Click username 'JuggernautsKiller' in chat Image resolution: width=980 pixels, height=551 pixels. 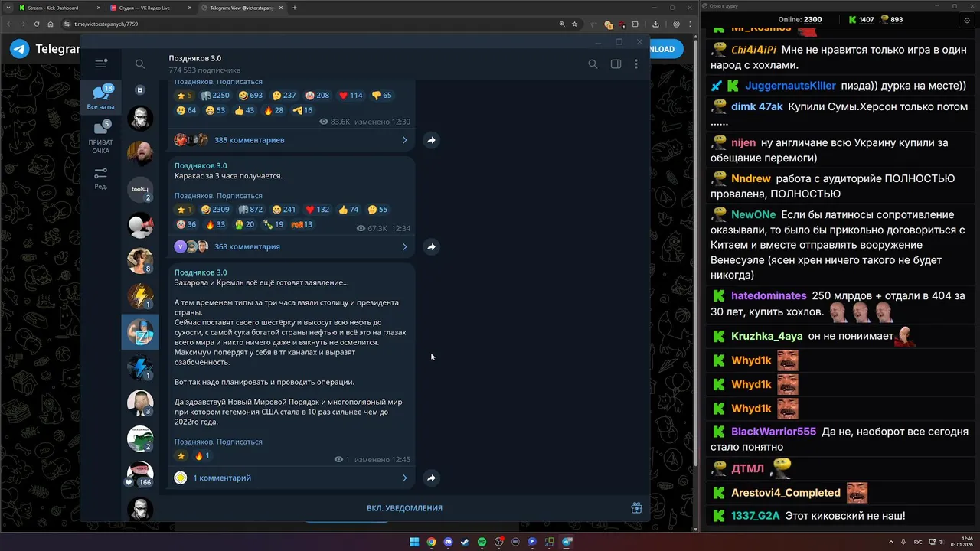(790, 86)
